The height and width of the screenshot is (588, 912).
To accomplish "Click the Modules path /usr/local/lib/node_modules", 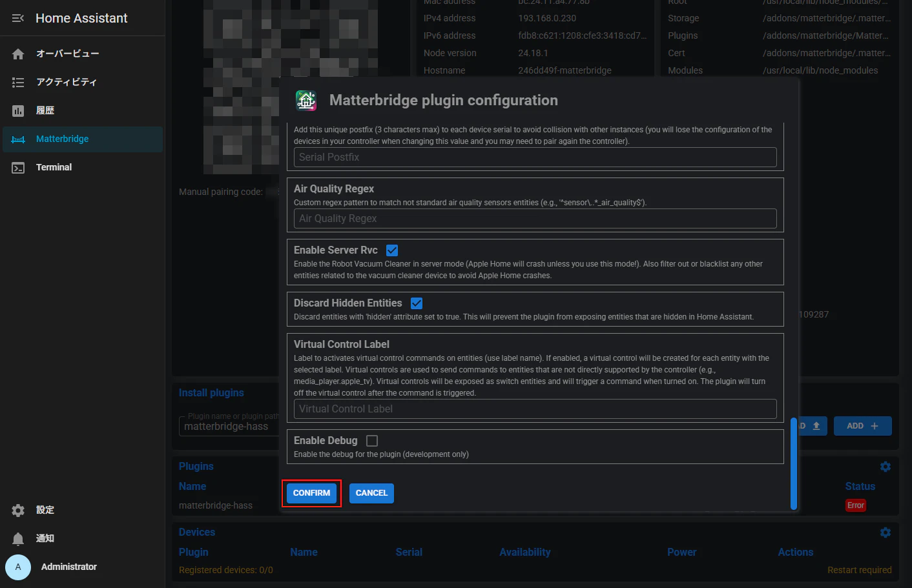I will pyautogui.click(x=820, y=70).
